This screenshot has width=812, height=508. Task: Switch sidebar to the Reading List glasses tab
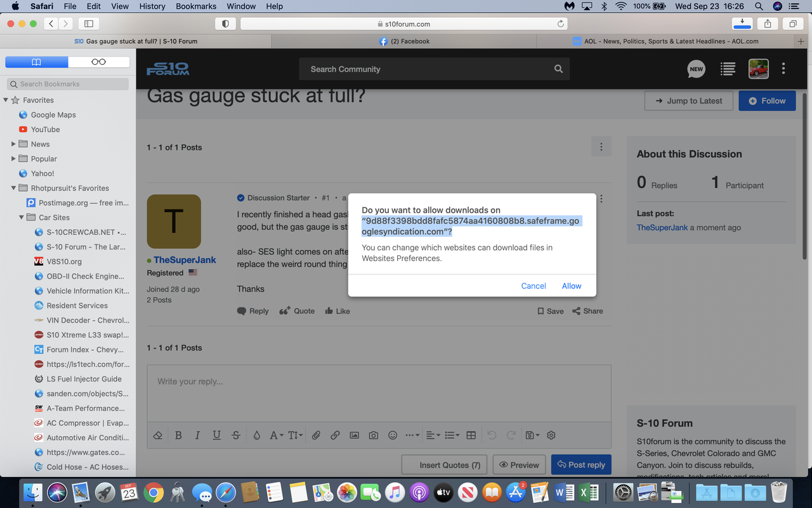[x=99, y=62]
